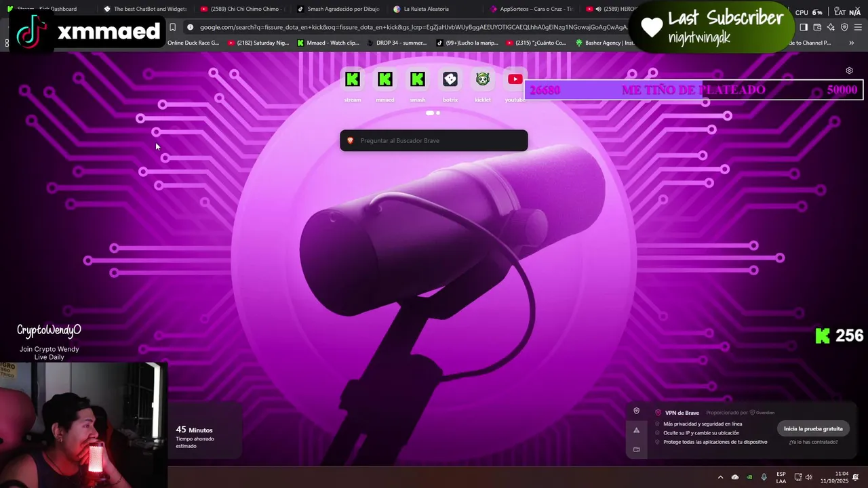Open 'Basher Agency | Inst...' bookmark
The height and width of the screenshot is (488, 868).
click(x=605, y=43)
